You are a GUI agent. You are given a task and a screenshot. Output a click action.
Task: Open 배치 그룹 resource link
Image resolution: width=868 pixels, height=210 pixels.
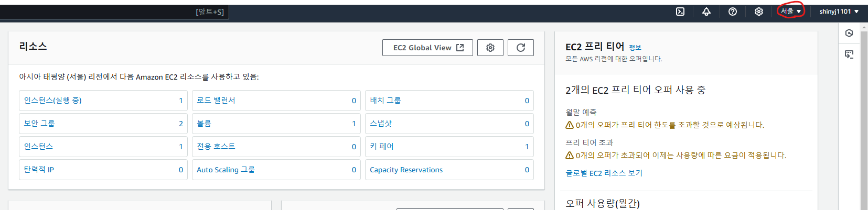385,100
